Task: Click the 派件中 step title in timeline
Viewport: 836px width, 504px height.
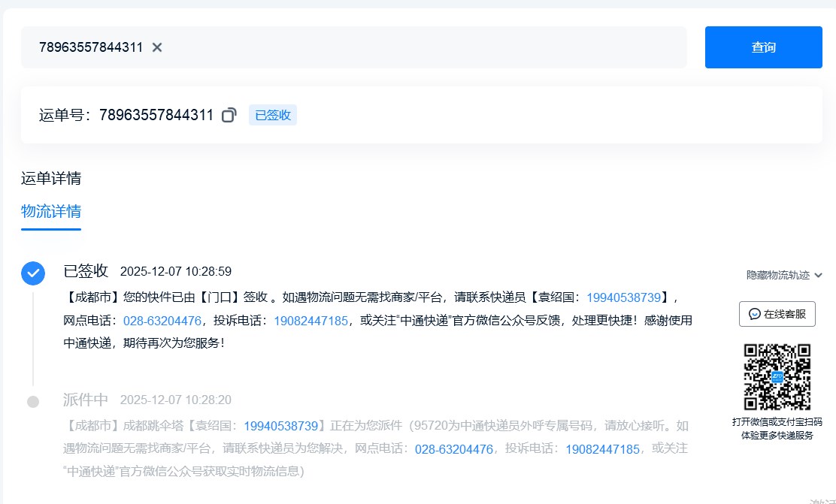Action: point(86,400)
